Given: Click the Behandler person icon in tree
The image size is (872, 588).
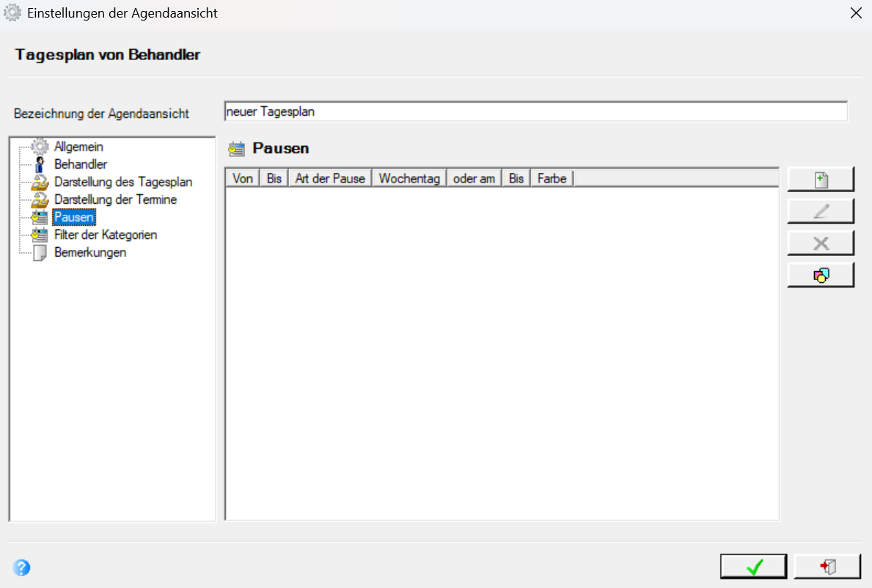Looking at the screenshot, I should tap(40, 164).
